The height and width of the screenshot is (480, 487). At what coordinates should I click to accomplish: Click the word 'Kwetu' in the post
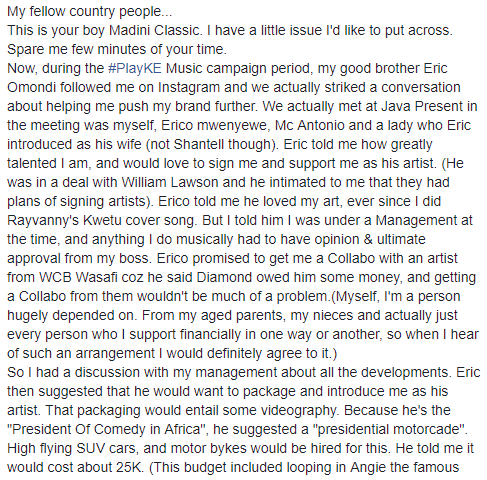102,220
